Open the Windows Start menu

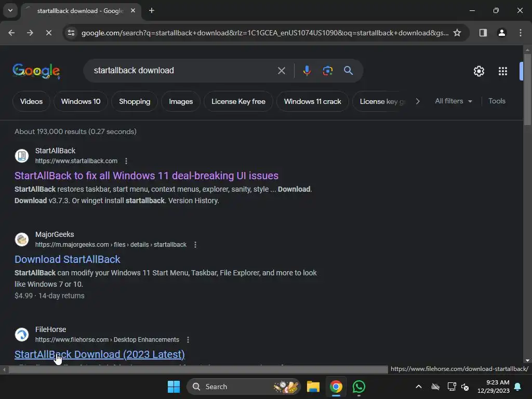click(174, 387)
